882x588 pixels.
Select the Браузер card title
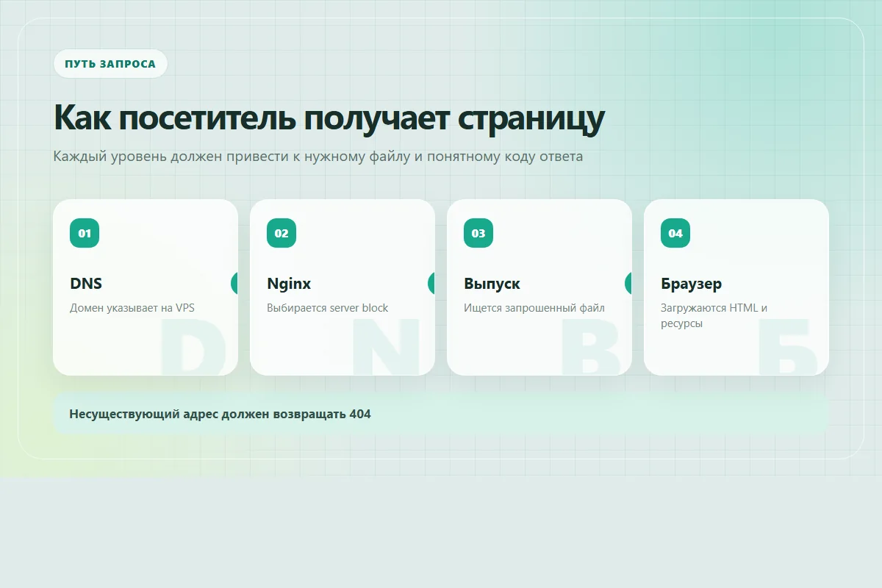coord(691,284)
